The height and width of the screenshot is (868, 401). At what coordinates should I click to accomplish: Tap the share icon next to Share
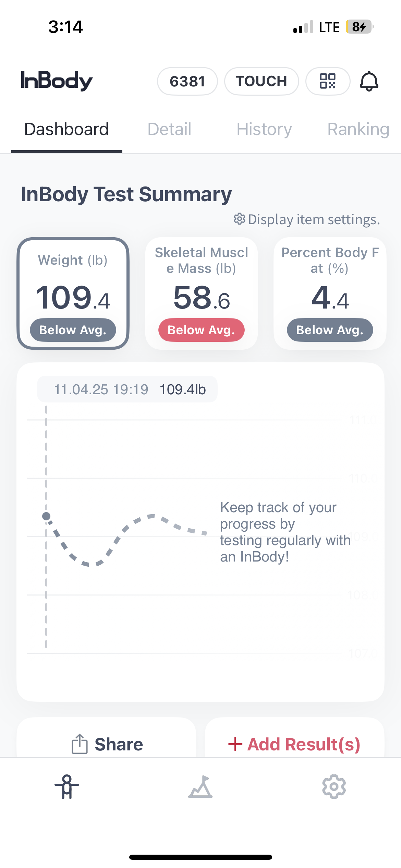tap(80, 744)
